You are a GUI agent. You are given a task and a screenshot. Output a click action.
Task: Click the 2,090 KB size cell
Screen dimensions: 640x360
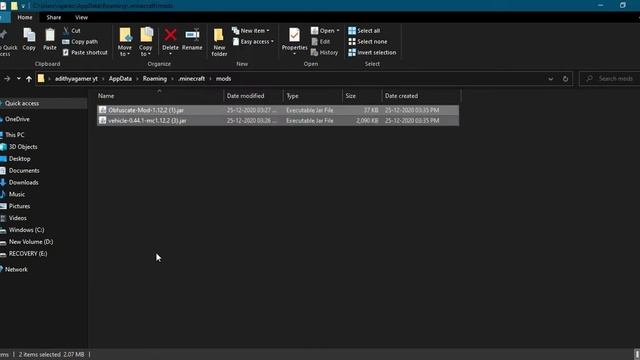pos(367,121)
